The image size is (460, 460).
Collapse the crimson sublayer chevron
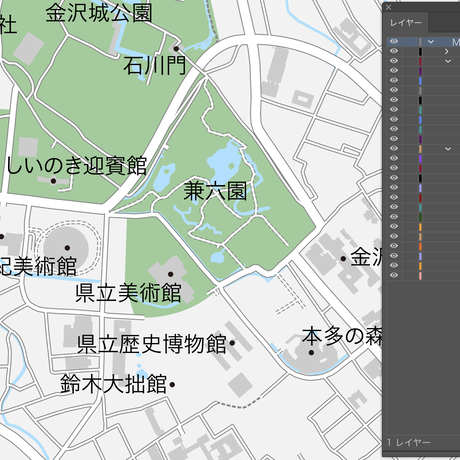point(448,61)
